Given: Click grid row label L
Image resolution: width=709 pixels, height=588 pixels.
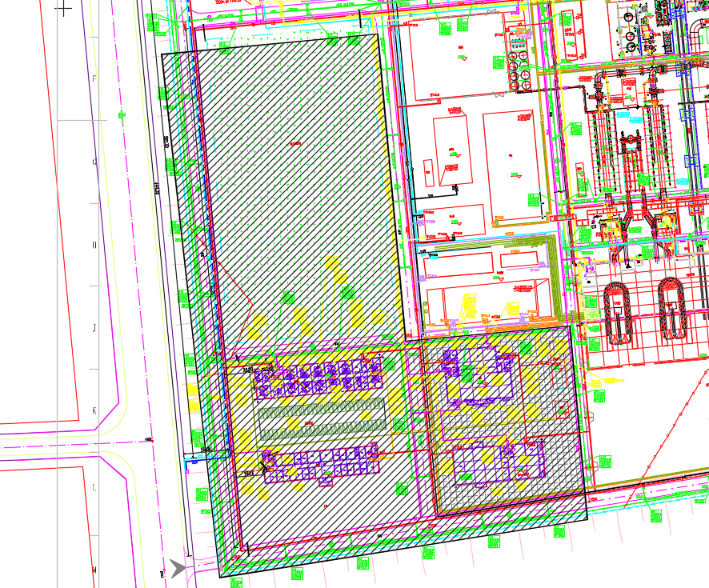Looking at the screenshot, I should (x=94, y=486).
